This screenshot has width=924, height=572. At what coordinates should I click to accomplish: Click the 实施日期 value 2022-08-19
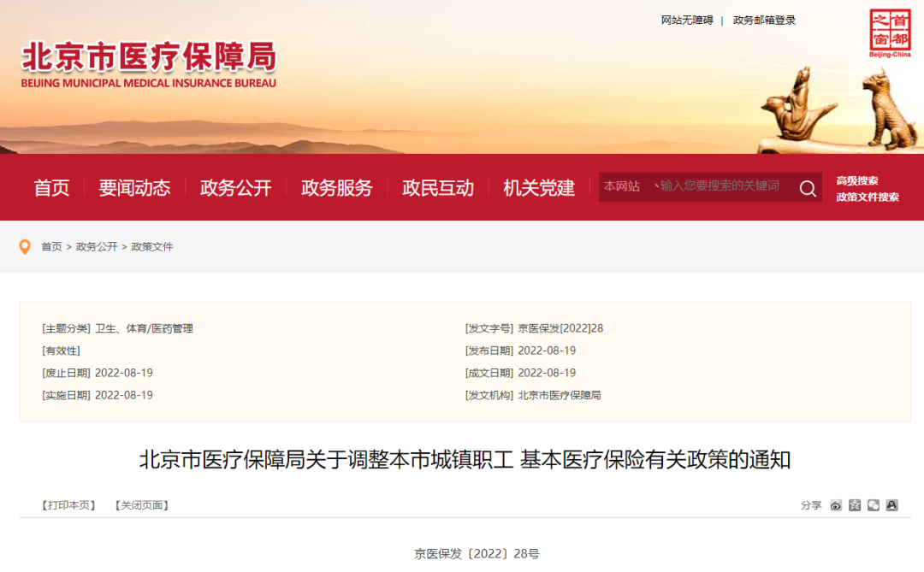[x=124, y=395]
